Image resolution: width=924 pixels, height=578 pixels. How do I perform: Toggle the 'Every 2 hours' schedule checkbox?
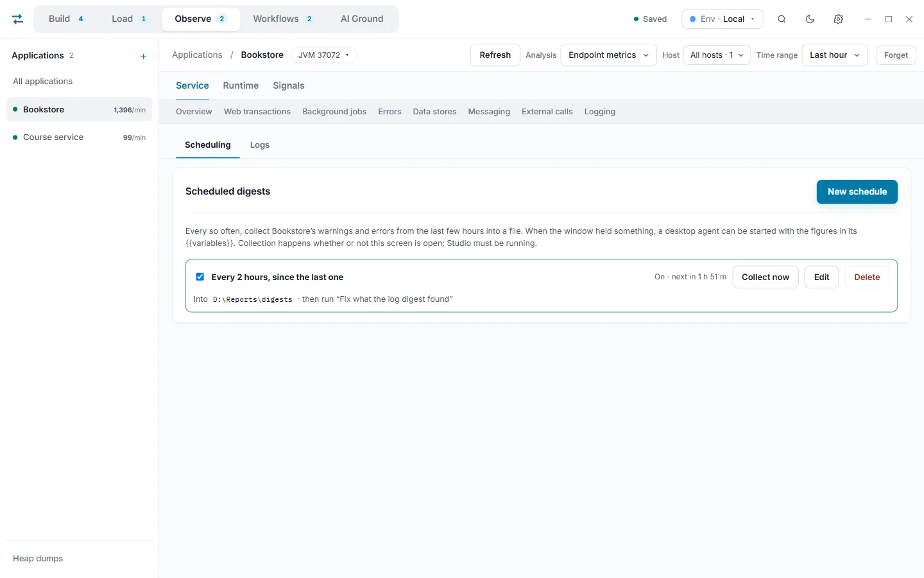200,277
